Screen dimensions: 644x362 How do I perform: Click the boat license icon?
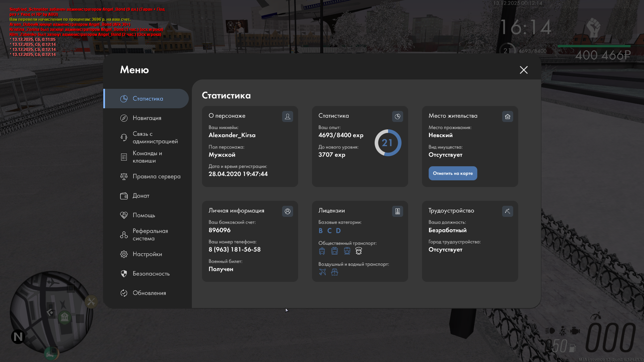tap(334, 272)
